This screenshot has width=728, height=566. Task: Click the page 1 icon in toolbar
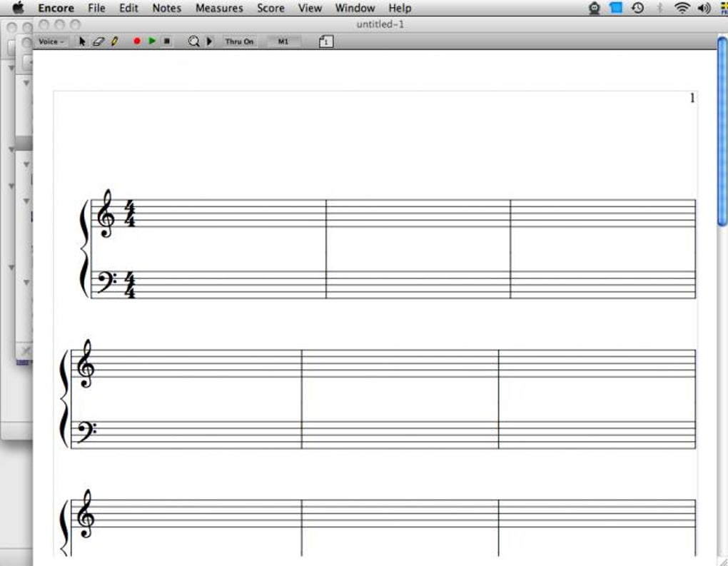326,41
